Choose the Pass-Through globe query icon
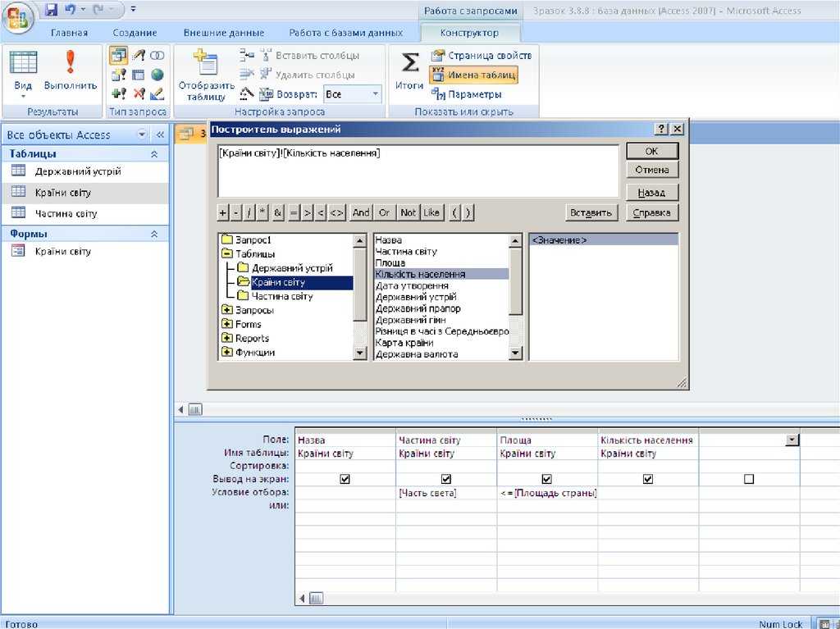Viewport: 840px width, 629px height. [157, 75]
